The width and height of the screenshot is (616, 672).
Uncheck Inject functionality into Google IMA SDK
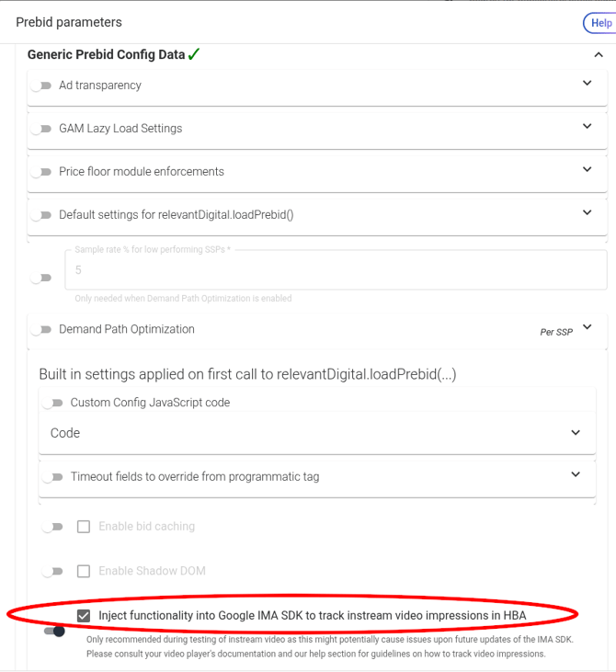(84, 615)
